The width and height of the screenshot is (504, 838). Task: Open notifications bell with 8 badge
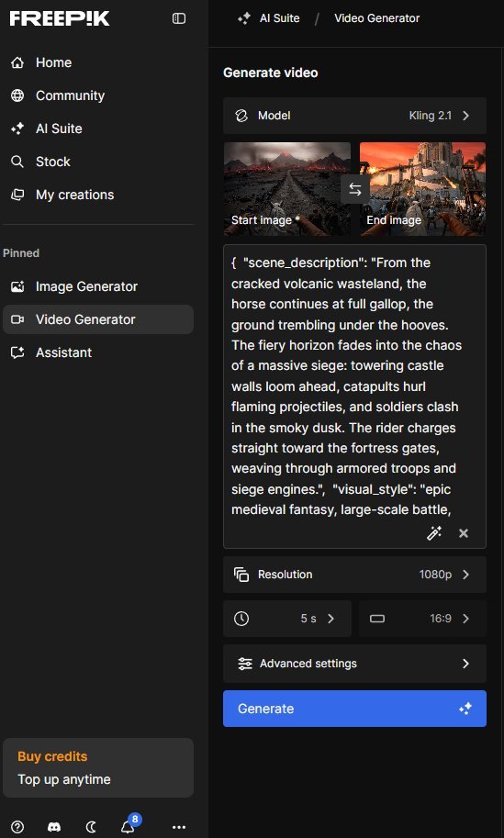coord(129,825)
